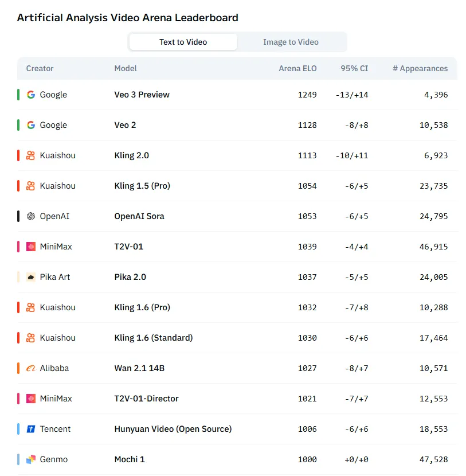Click the 95% CI column header

pyautogui.click(x=354, y=68)
